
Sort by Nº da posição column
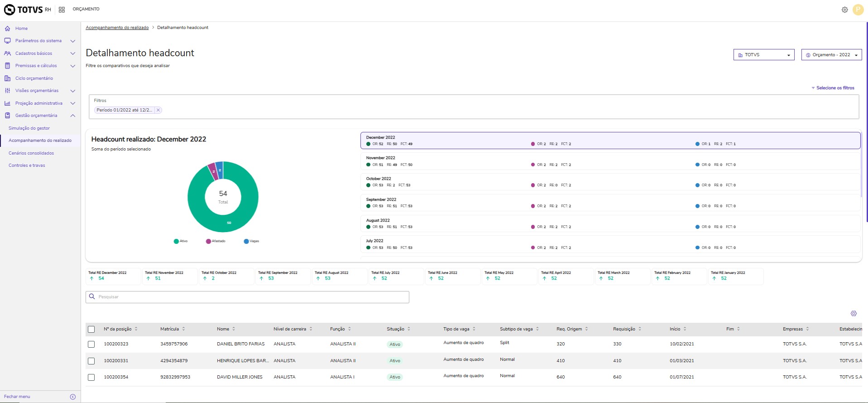pyautogui.click(x=136, y=329)
